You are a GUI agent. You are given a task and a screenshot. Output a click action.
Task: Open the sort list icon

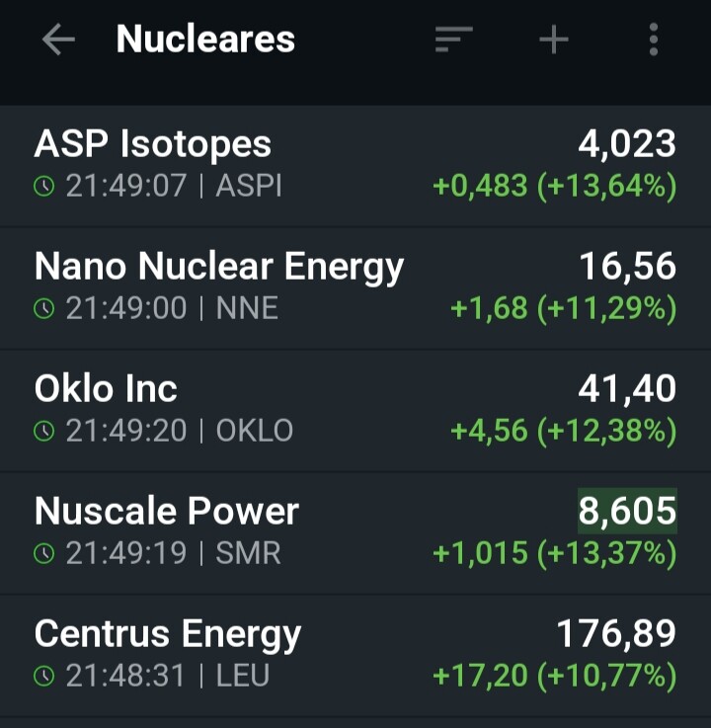click(453, 40)
